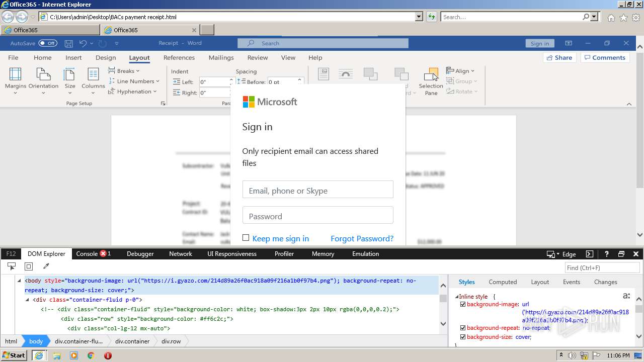The height and width of the screenshot is (362, 644).
Task: Click the DOM tree scrollbar down arrow
Action: coord(443,324)
